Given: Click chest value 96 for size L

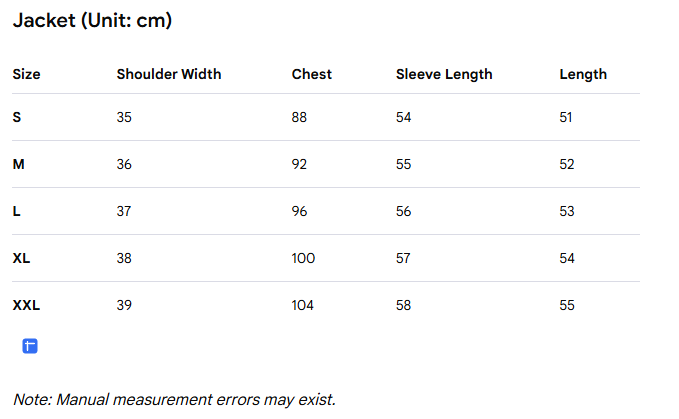Looking at the screenshot, I should (x=299, y=211).
